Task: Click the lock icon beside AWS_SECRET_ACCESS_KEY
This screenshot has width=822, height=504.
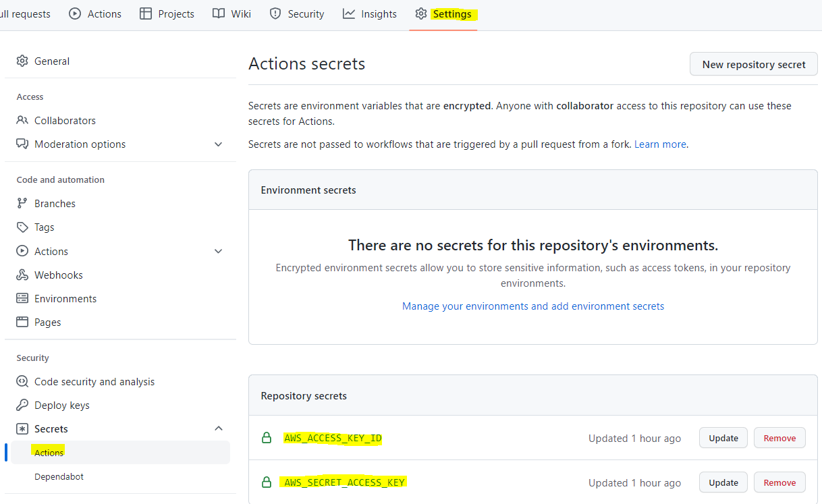Action: point(267,482)
